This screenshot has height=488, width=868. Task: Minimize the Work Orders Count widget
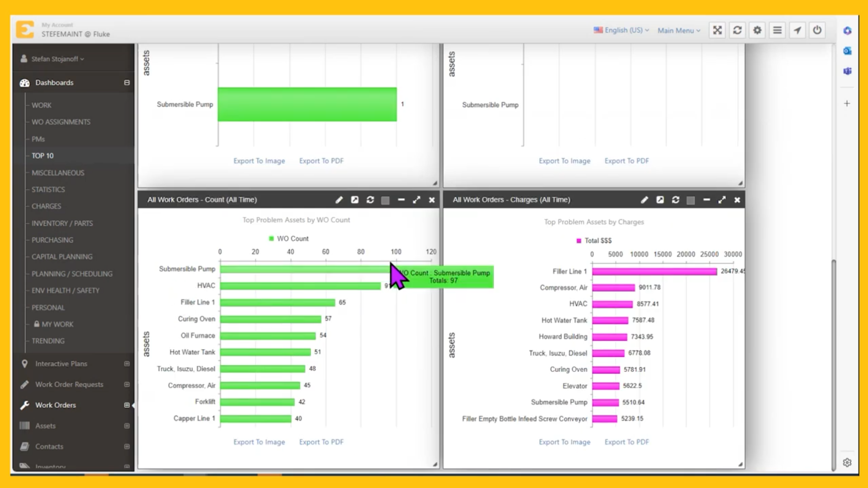coord(401,200)
